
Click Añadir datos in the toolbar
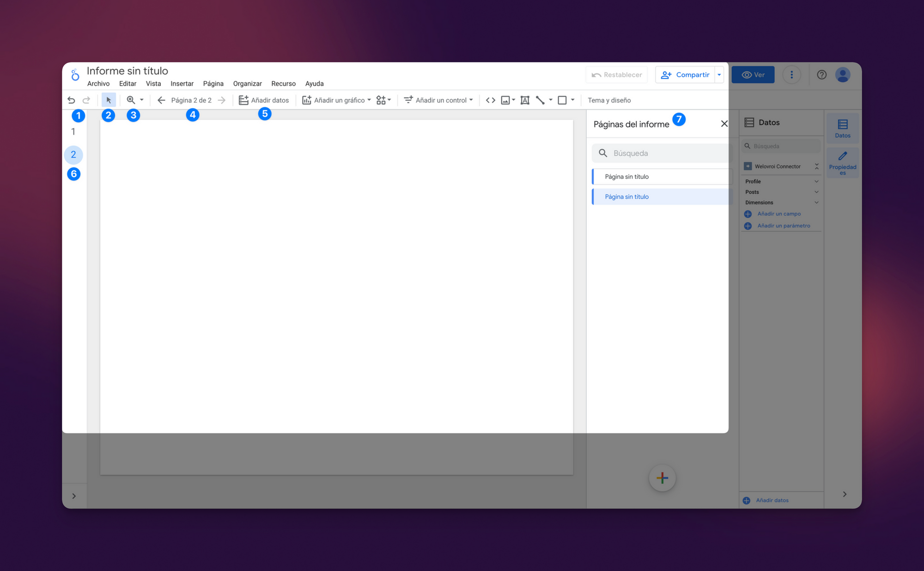coord(264,100)
